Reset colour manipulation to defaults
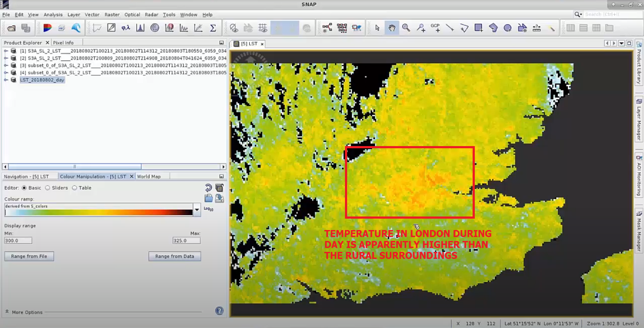Screen dimensions: 644x328 coord(209,188)
